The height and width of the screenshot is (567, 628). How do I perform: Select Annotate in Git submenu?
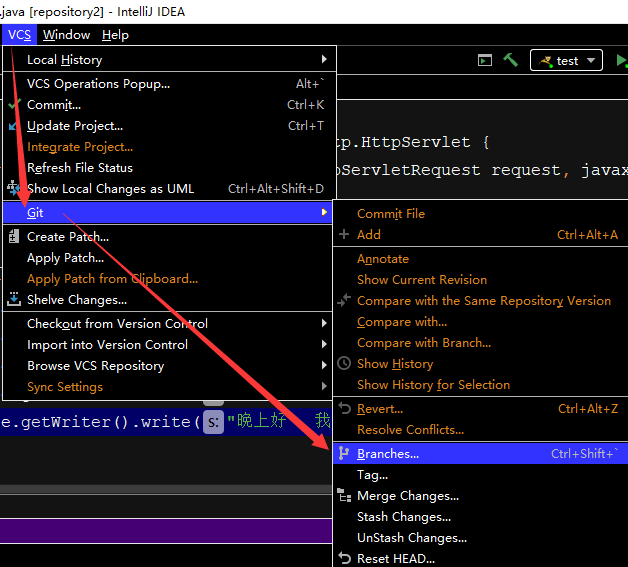point(481,259)
